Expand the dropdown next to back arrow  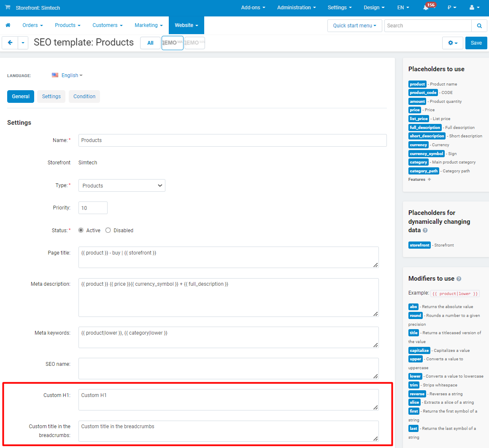tap(23, 43)
